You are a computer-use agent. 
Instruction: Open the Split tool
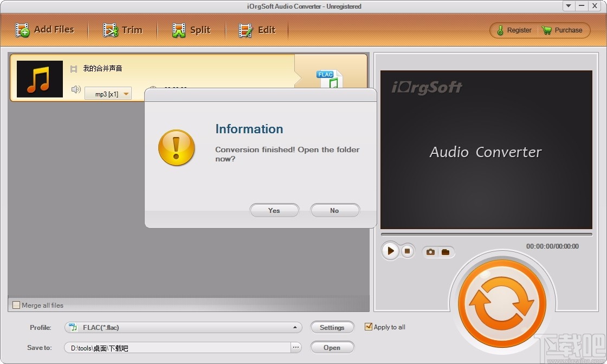pyautogui.click(x=191, y=30)
